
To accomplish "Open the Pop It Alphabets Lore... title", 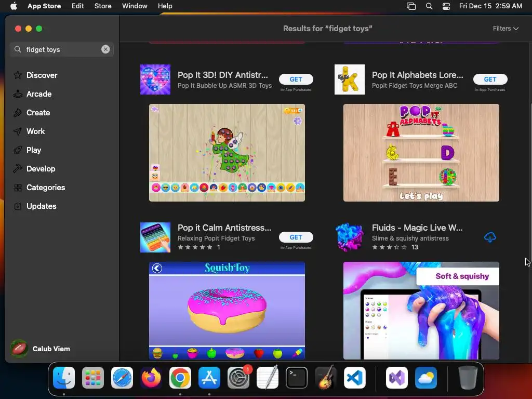I will 417,75.
